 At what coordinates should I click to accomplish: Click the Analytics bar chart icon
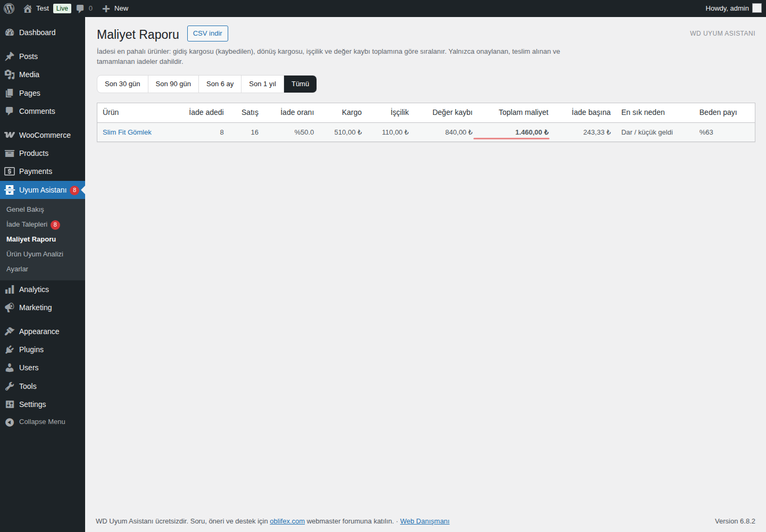10,289
